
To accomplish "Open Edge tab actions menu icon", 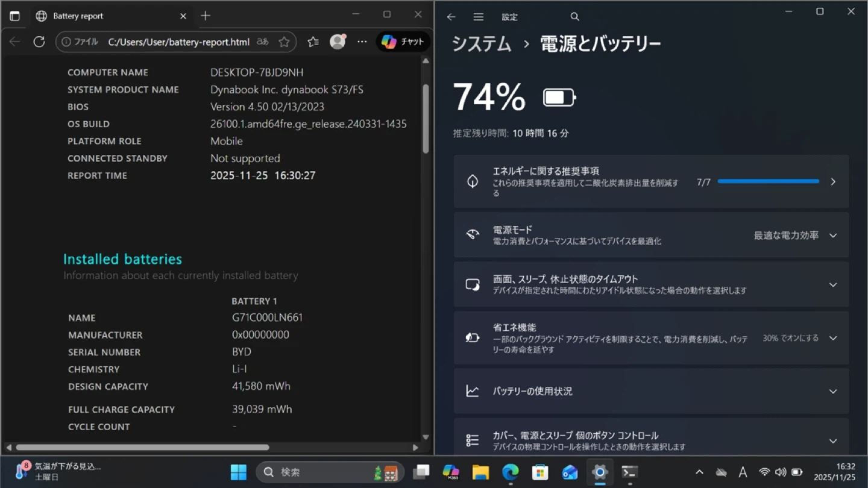I will pyautogui.click(x=15, y=16).
